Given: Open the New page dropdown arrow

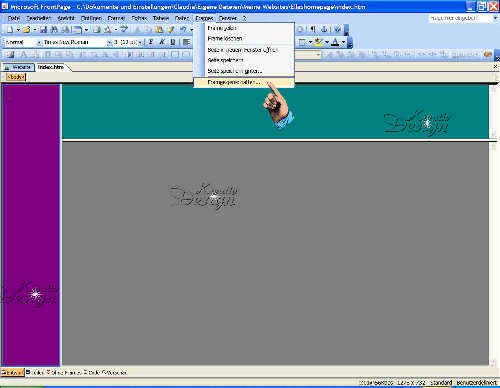Looking at the screenshot, I should coord(18,30).
